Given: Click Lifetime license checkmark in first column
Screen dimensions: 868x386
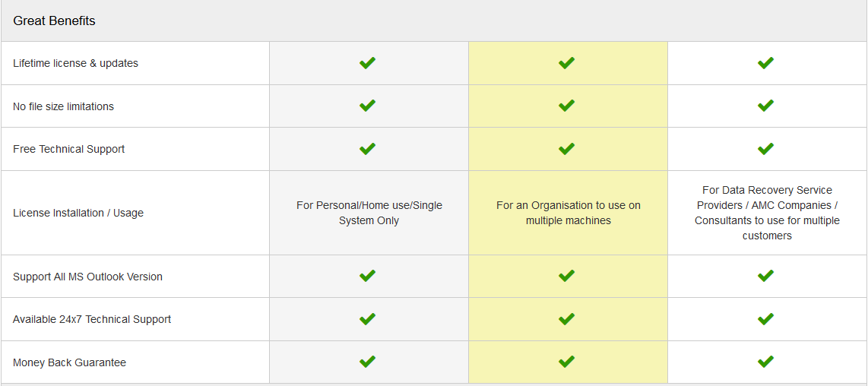Looking at the screenshot, I should (368, 63).
